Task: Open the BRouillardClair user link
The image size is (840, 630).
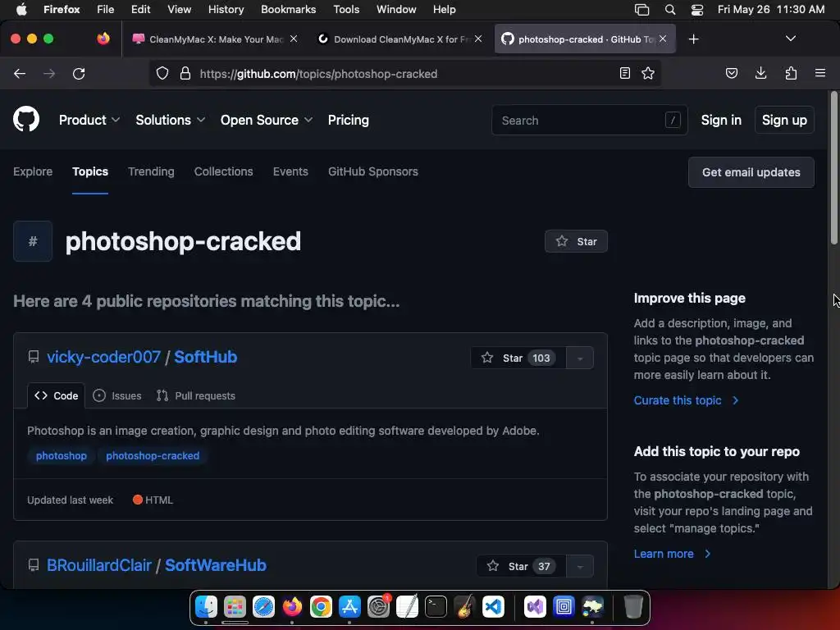Action: 99,565
